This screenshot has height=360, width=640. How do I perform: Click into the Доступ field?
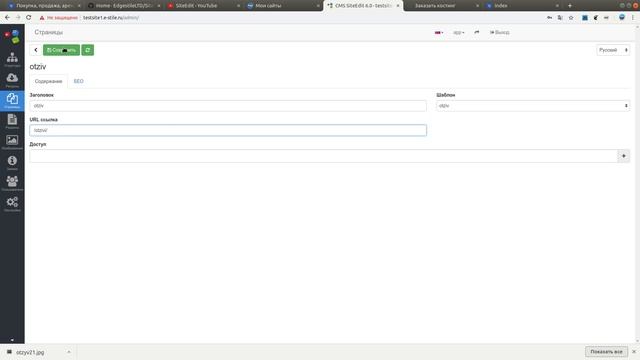(323, 156)
